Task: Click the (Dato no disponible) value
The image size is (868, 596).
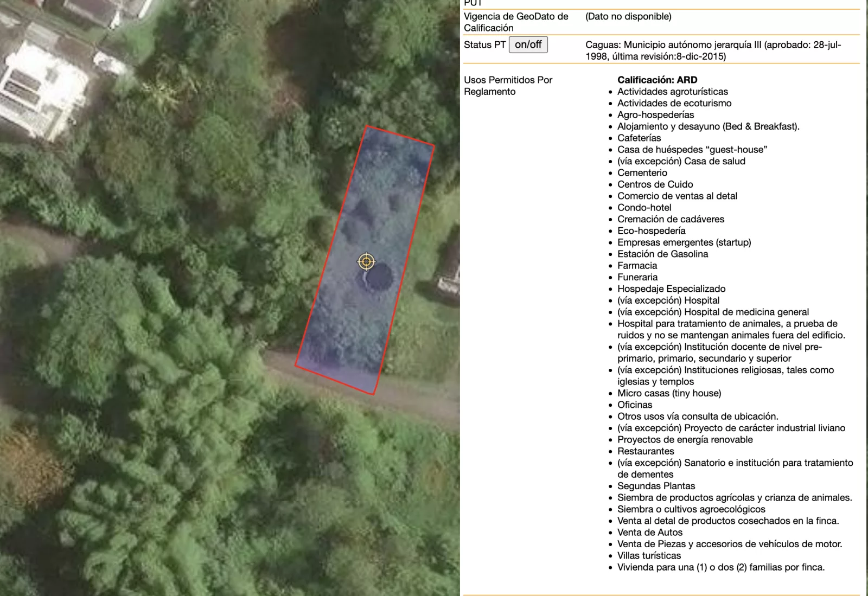Action: [628, 16]
